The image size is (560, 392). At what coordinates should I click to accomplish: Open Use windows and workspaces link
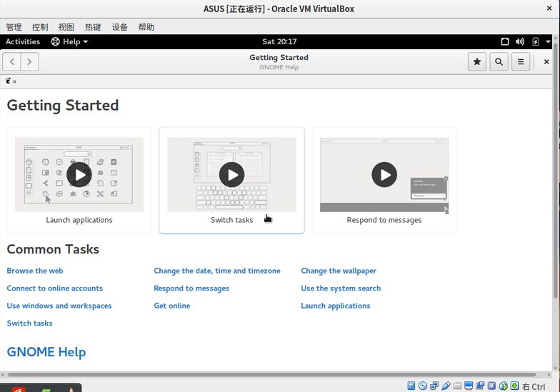coord(59,306)
